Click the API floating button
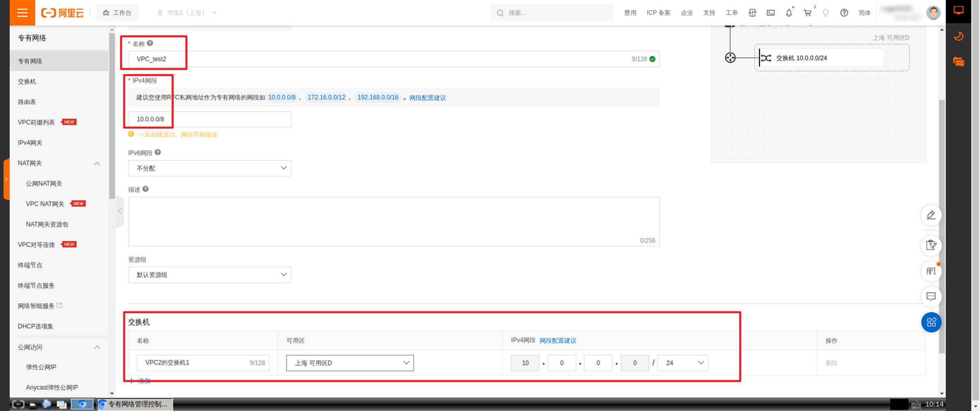 (931, 271)
